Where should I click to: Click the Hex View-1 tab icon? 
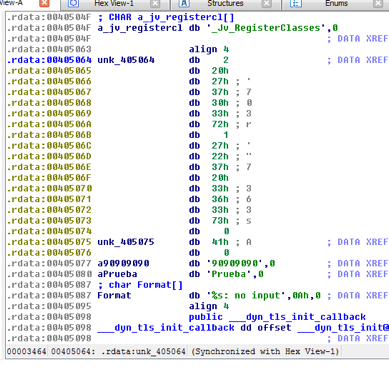click(x=73, y=3)
